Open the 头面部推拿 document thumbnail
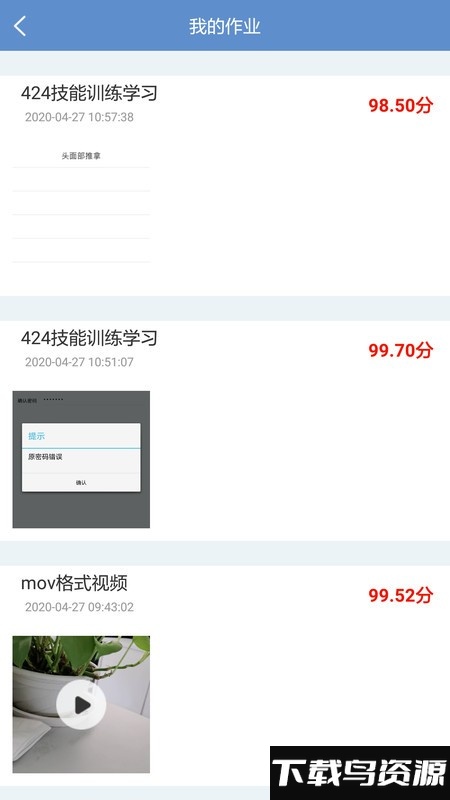Viewport: 450px width, 800px height. [81, 204]
